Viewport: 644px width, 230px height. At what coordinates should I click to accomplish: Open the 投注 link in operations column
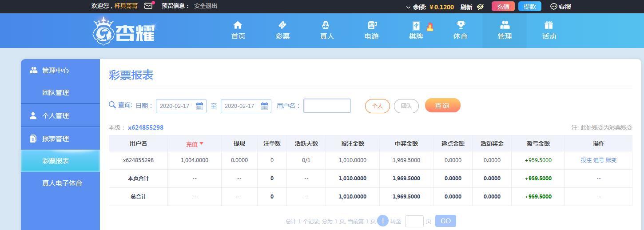(x=586, y=160)
